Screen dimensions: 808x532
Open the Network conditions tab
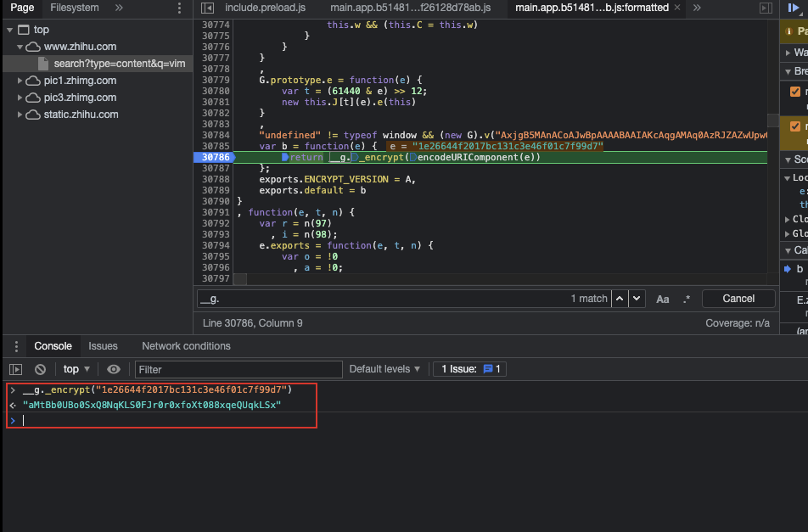coord(186,346)
